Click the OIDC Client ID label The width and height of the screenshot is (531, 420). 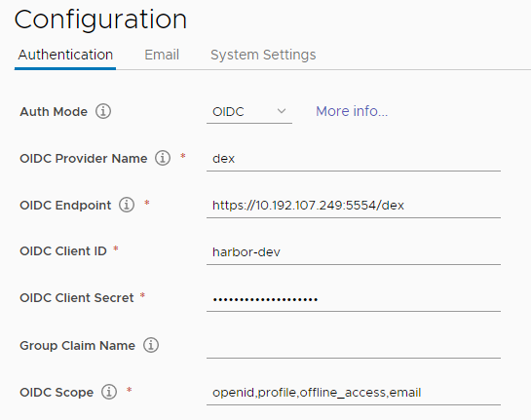(x=63, y=251)
